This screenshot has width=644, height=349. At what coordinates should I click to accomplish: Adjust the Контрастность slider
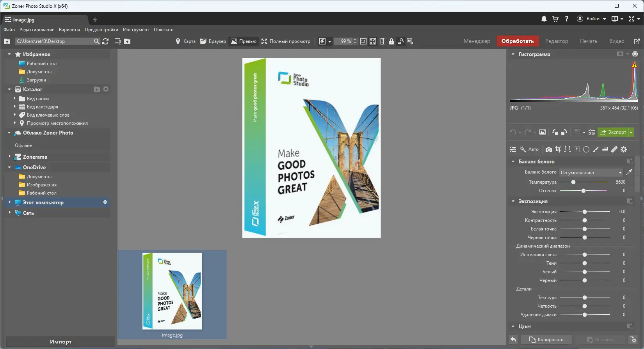tap(585, 220)
